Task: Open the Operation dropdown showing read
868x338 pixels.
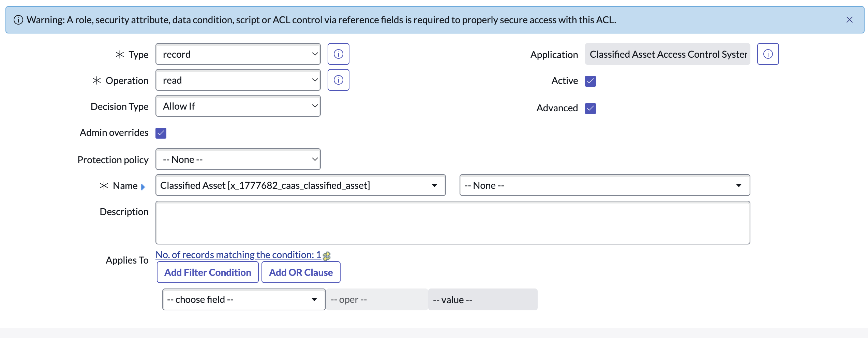Action: (238, 80)
